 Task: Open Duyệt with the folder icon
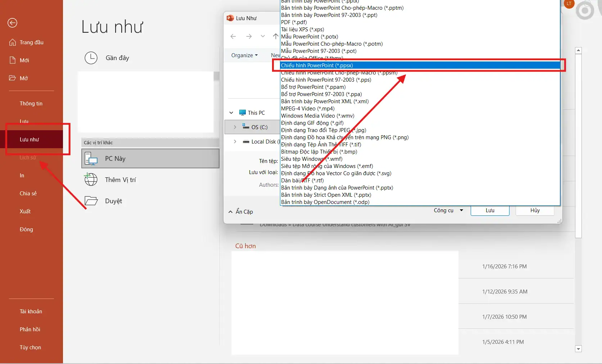pos(91,201)
